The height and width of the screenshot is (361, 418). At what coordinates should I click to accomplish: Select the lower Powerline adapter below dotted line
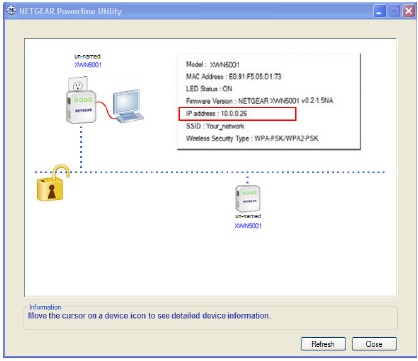(248, 198)
